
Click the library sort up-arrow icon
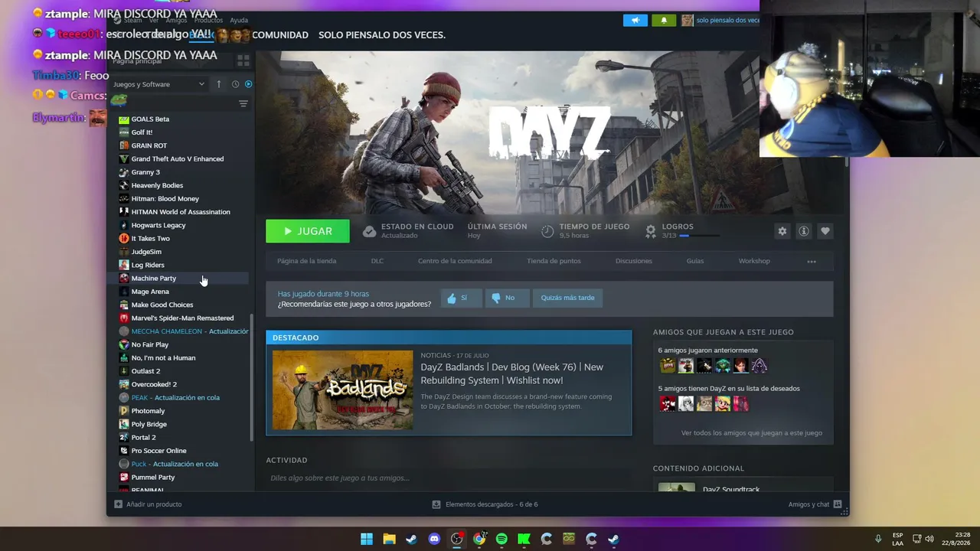(218, 84)
